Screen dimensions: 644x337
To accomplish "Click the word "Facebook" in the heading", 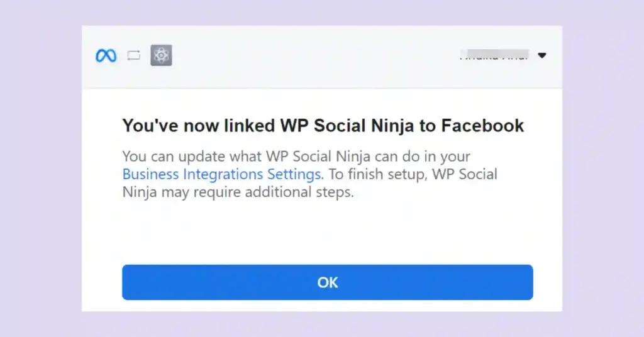I will click(482, 126).
